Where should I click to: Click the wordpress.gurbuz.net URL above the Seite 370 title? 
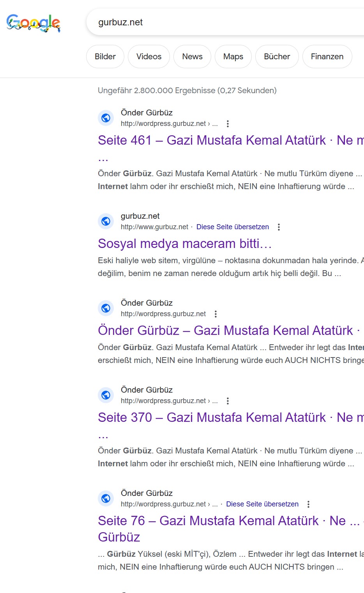click(169, 401)
